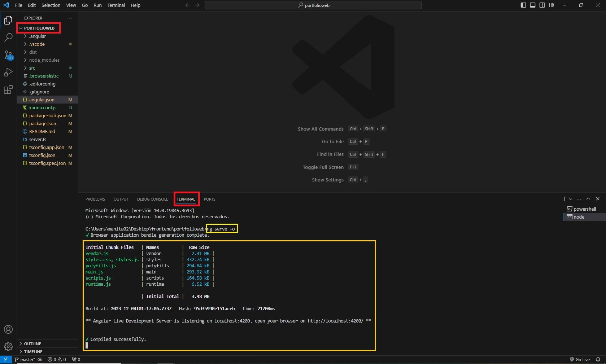Click the portfolioweb command center search box
The width and height of the screenshot is (606, 364).
click(313, 5)
